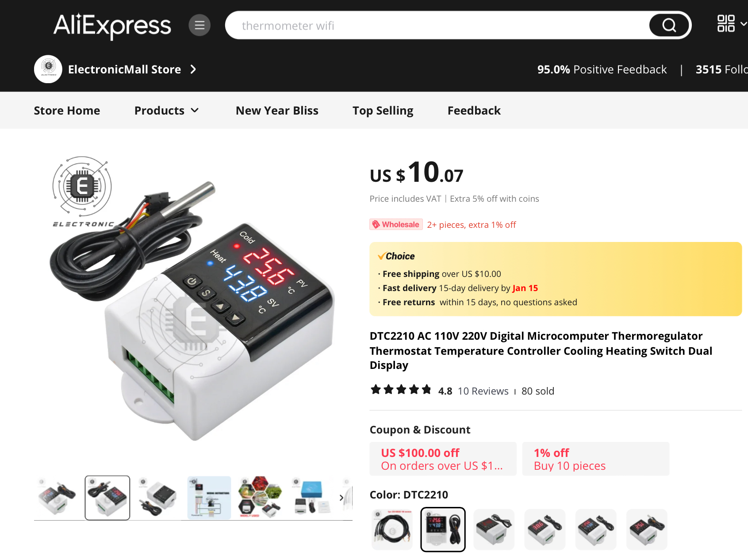Open the hamburger category menu icon

coord(199,25)
